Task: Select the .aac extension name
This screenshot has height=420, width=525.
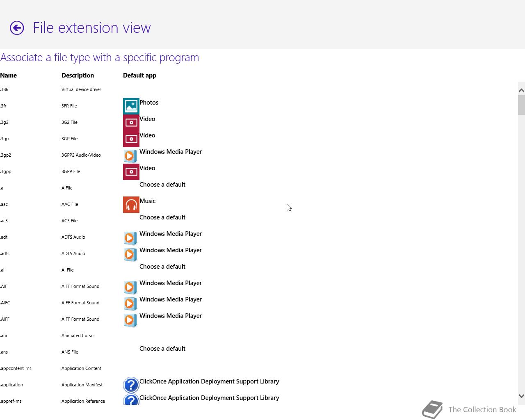Action: pos(4,204)
